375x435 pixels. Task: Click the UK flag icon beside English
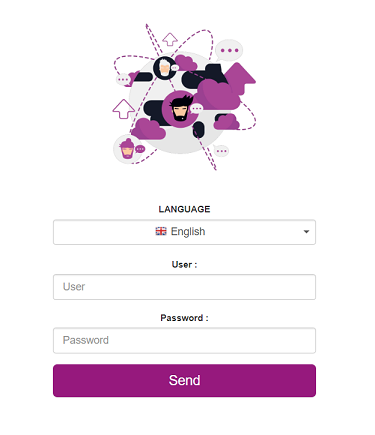(x=161, y=231)
